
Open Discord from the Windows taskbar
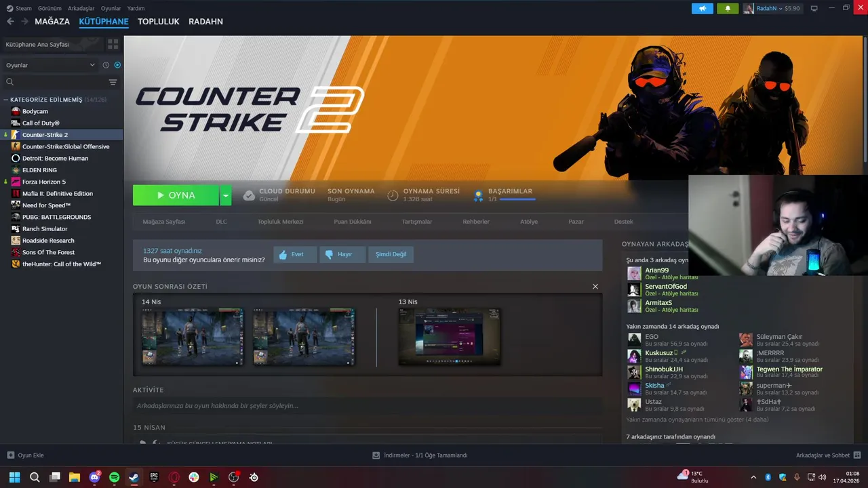[x=95, y=477]
